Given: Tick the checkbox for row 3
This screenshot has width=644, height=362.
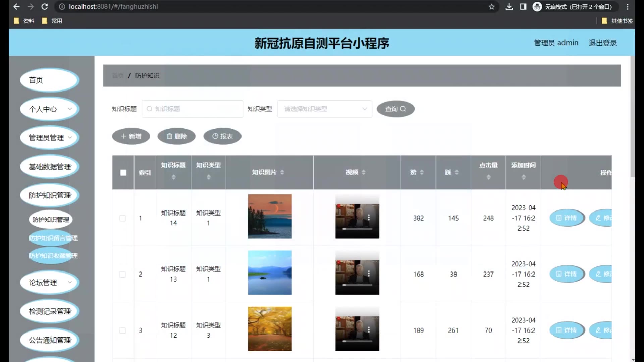Looking at the screenshot, I should tap(123, 330).
